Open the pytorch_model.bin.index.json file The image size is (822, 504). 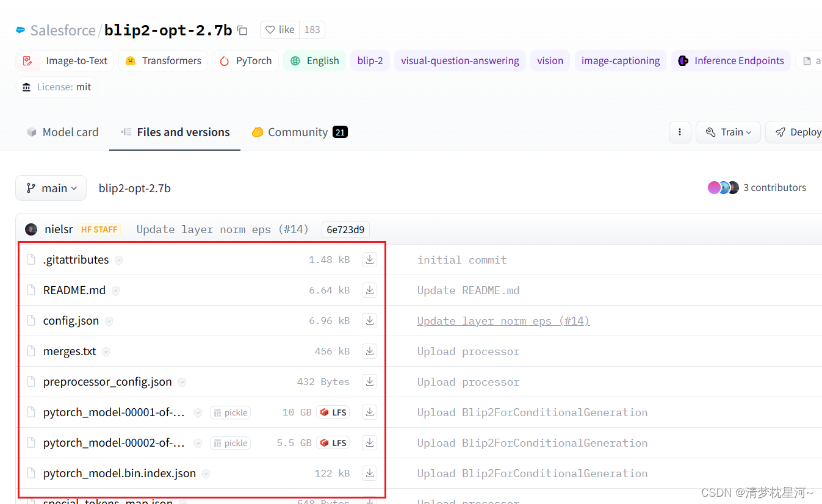[120, 473]
